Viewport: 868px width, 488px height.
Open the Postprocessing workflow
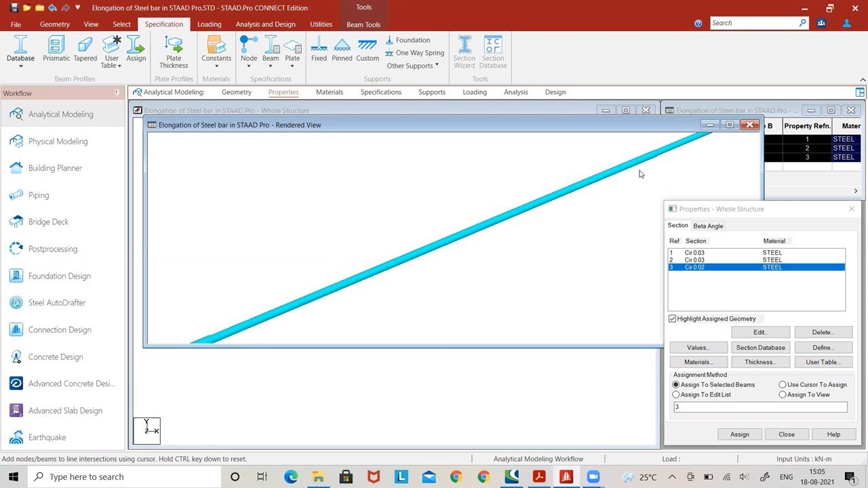pos(62,249)
